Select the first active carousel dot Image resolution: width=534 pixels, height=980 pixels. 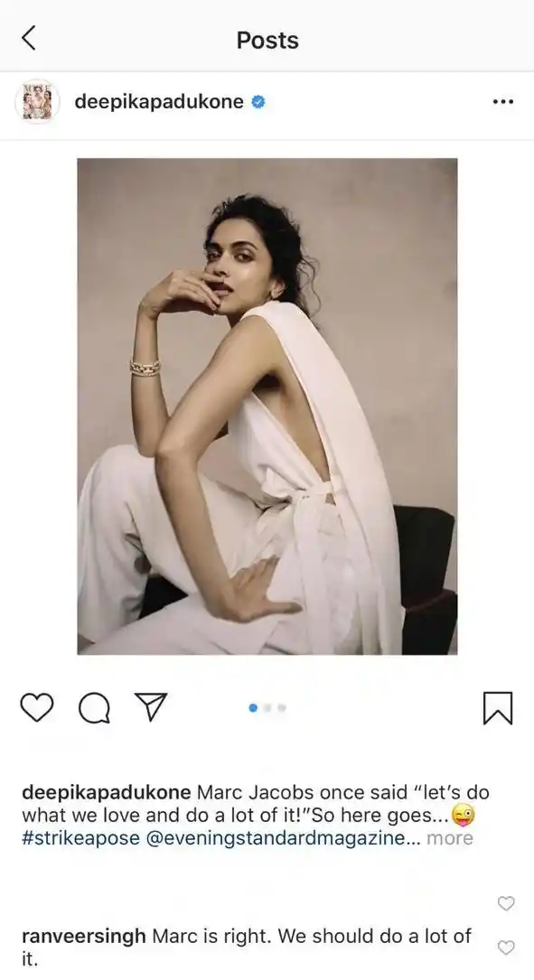tap(253, 708)
